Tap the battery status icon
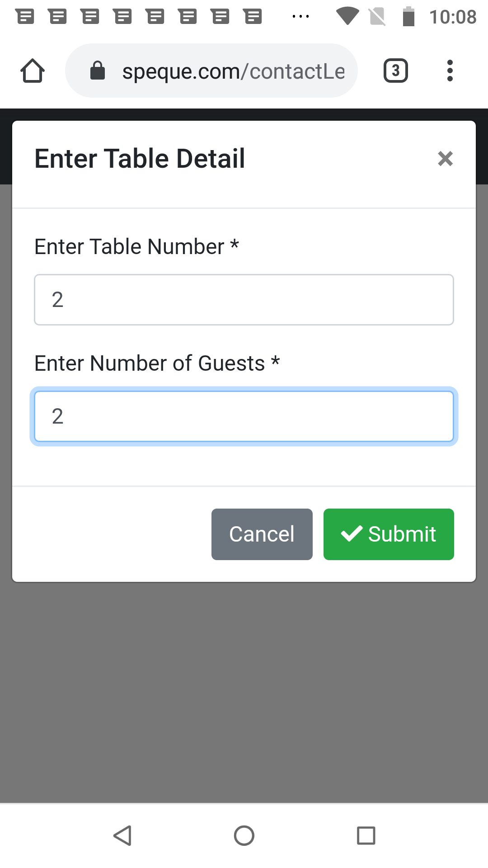Screen dimensions: 488x868 point(408,16)
